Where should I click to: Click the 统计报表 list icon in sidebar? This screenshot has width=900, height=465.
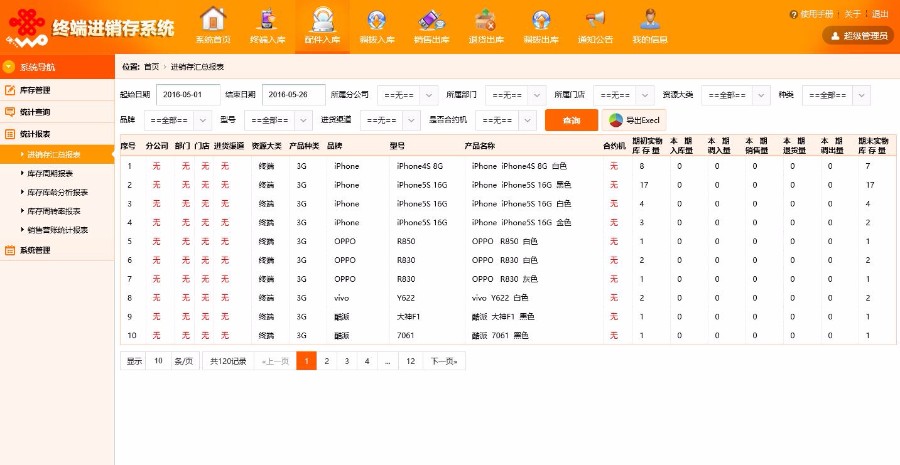[10, 134]
